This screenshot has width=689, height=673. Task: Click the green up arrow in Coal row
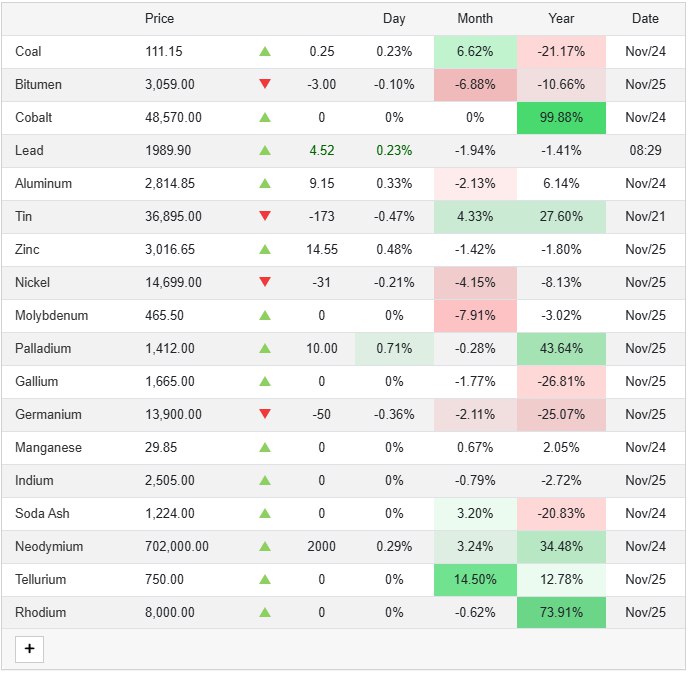(265, 51)
